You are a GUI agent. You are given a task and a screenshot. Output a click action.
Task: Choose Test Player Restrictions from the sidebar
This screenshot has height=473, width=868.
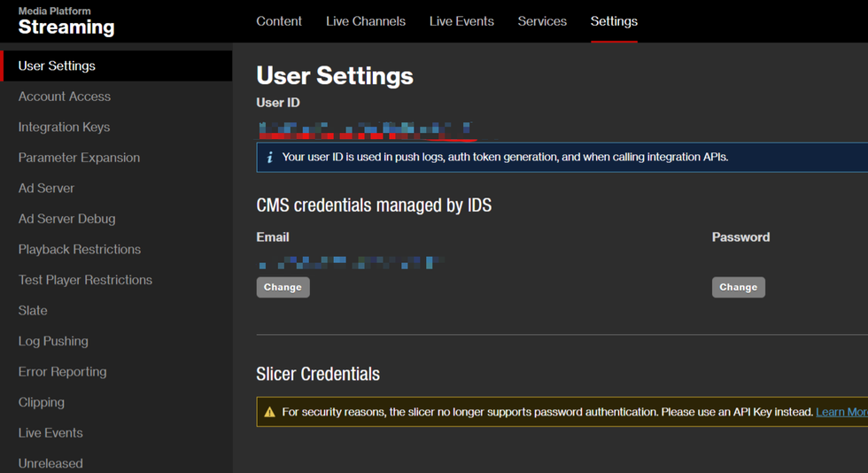coord(85,280)
